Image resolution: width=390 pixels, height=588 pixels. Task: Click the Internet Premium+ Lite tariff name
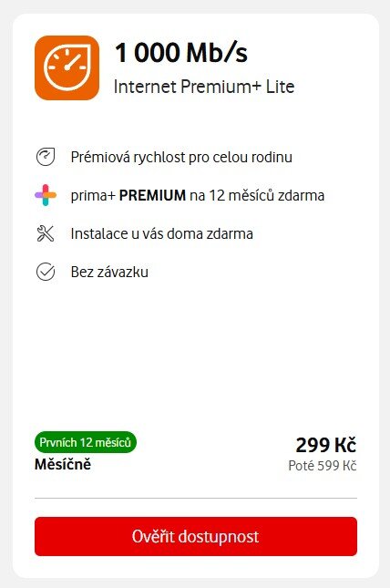coord(204,87)
